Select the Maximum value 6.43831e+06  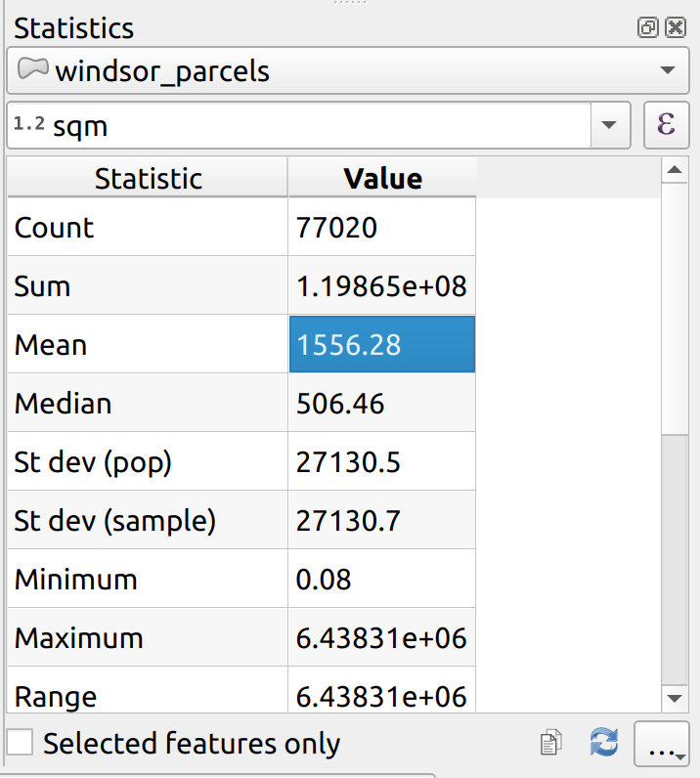(382, 638)
